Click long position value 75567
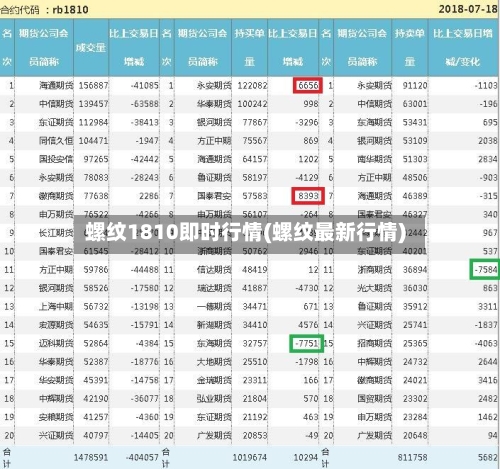Viewport: 500px width, 469px height. [x=255, y=141]
